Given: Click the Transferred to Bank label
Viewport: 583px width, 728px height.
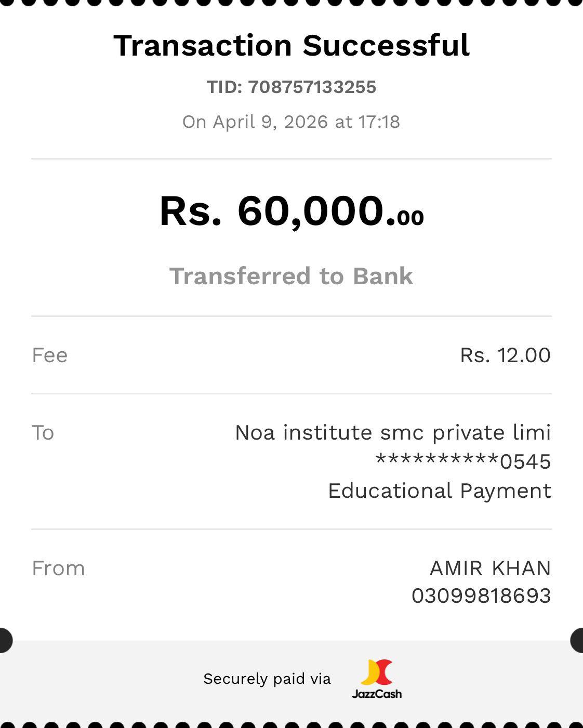Looking at the screenshot, I should (x=291, y=276).
